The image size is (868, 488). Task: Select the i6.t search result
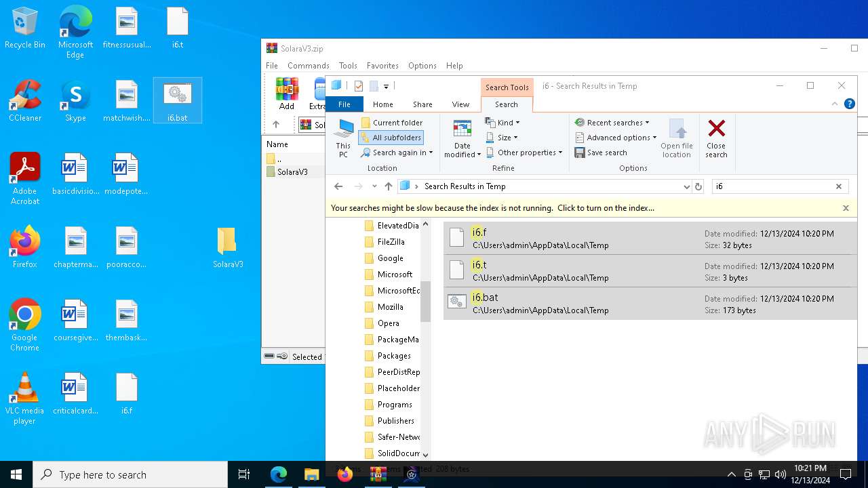[x=650, y=270]
